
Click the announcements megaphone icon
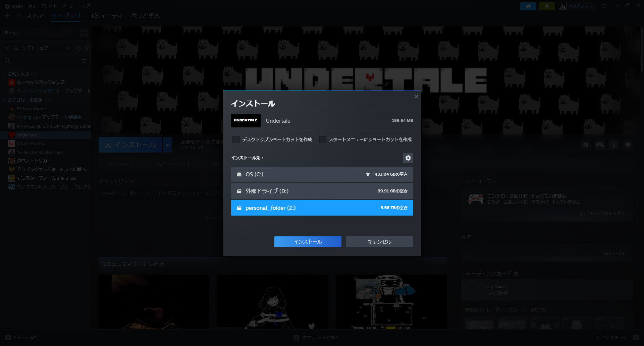[x=528, y=6]
